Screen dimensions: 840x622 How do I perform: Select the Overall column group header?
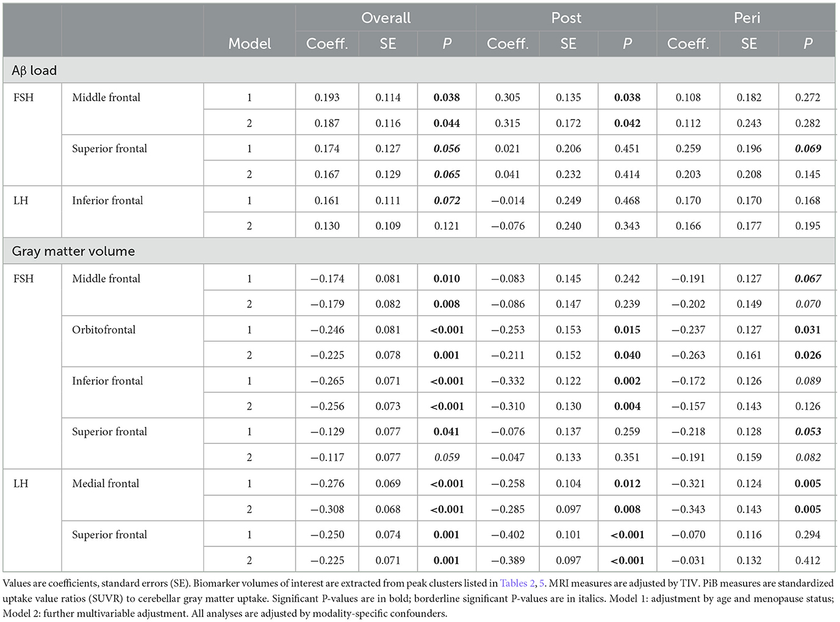[x=386, y=18]
